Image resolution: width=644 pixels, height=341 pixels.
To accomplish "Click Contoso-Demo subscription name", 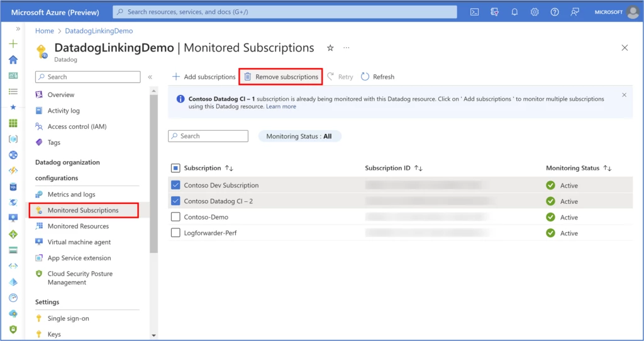I will [x=206, y=217].
